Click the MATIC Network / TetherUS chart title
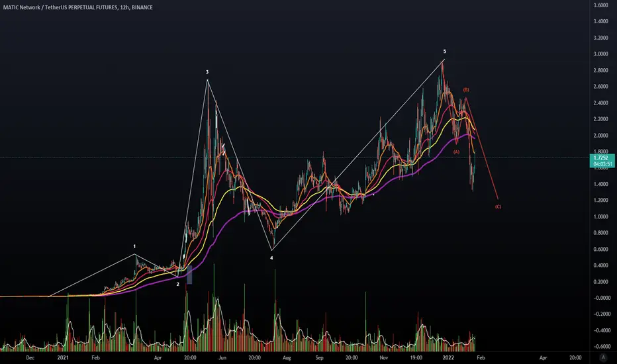 78,7
